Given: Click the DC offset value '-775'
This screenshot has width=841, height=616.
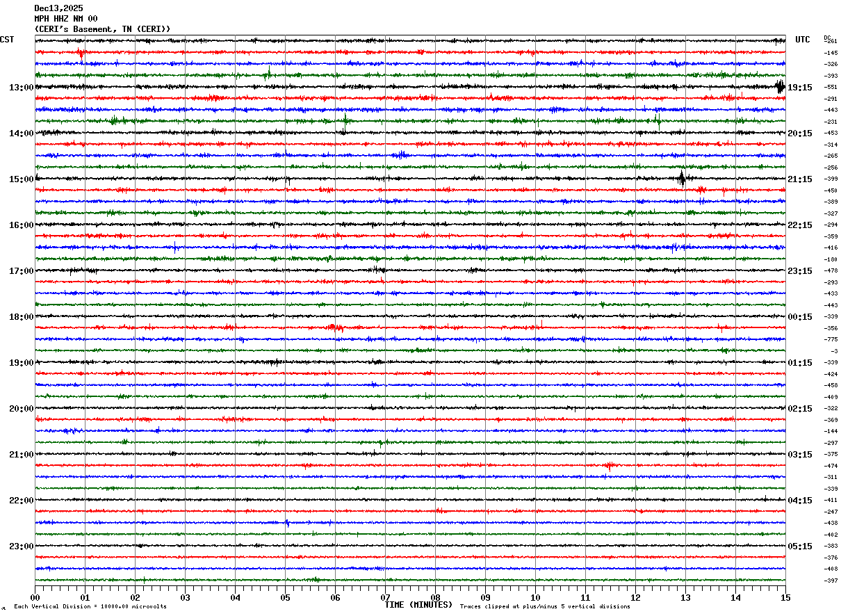Looking at the screenshot, I should 831,340.
